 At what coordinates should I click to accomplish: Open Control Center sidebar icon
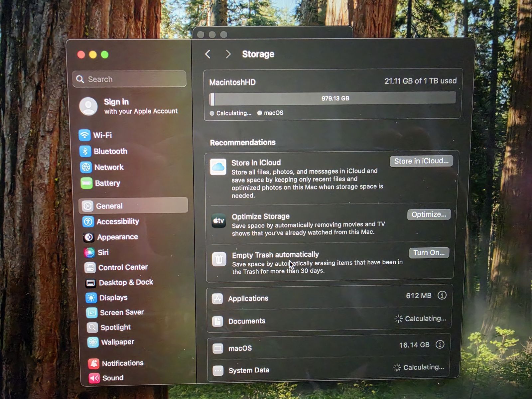(x=90, y=268)
